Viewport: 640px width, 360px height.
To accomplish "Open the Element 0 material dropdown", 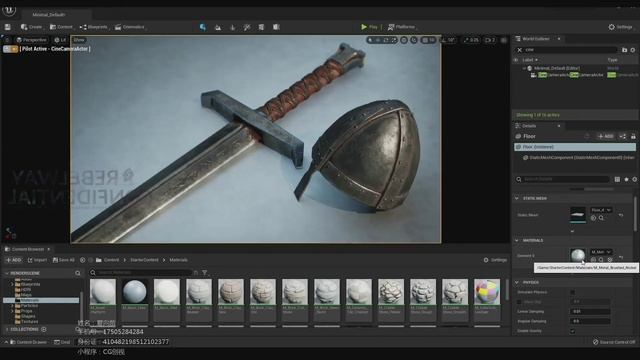I will point(601,252).
